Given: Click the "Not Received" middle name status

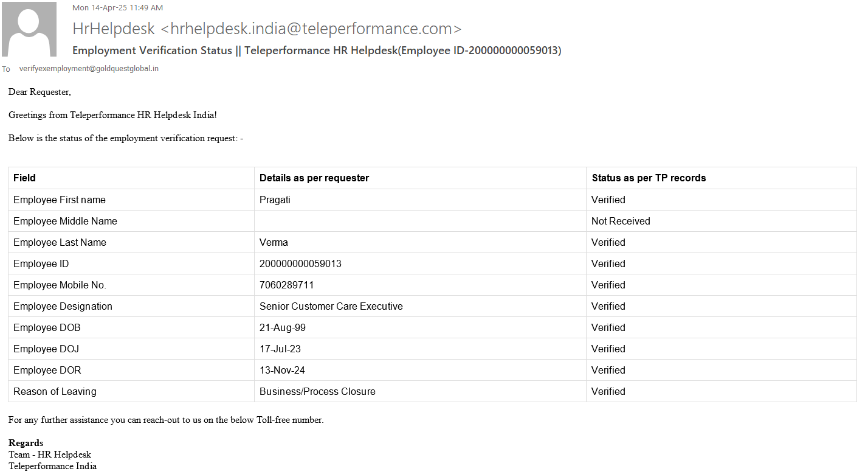Looking at the screenshot, I should (x=621, y=221).
